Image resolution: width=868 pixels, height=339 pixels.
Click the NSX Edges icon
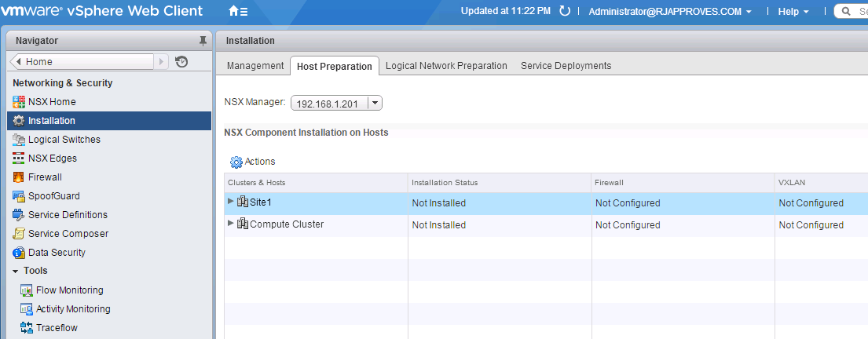(x=19, y=159)
